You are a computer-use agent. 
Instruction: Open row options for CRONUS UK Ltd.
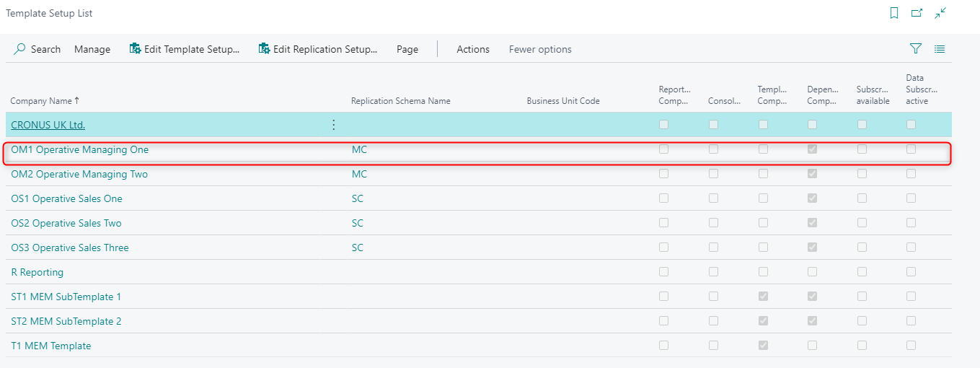(333, 125)
